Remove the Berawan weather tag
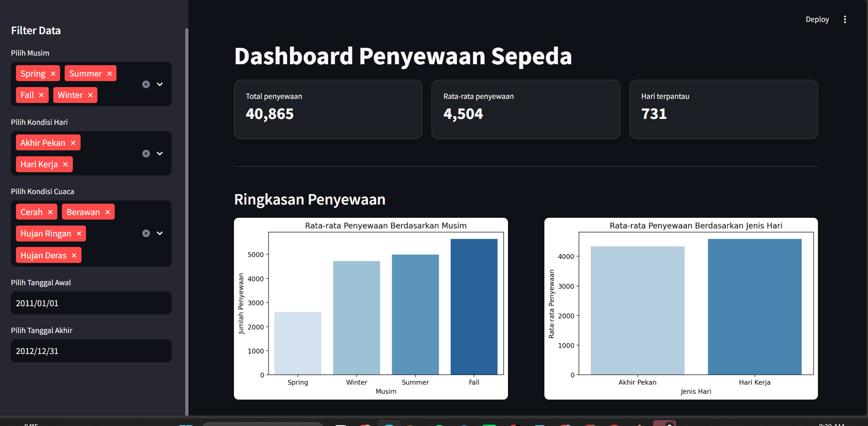 [x=107, y=212]
